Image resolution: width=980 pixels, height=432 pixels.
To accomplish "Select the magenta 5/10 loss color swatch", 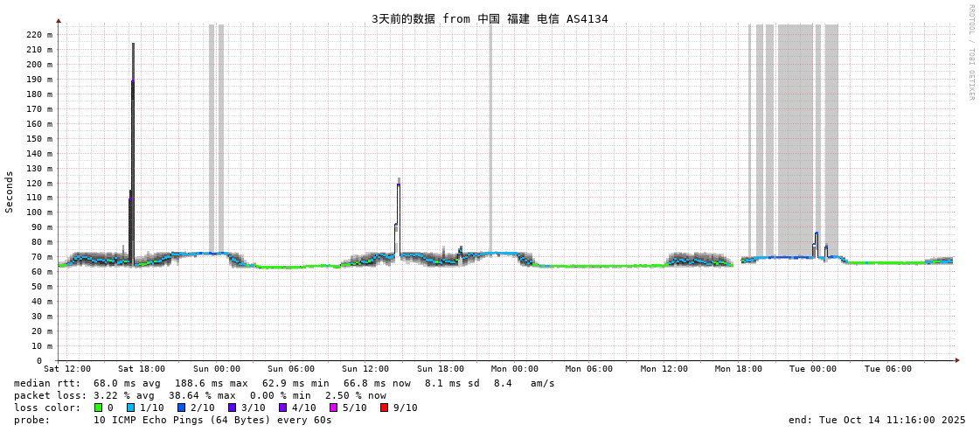I will [x=333, y=408].
